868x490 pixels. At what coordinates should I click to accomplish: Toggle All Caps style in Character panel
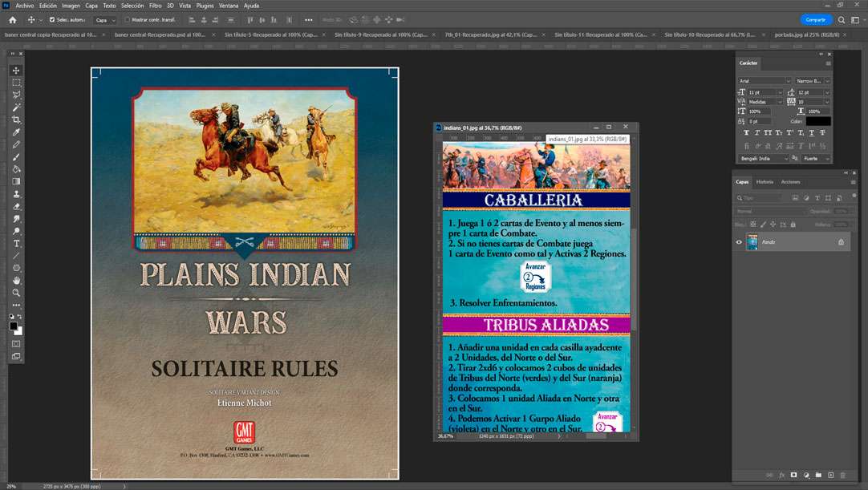coord(768,133)
